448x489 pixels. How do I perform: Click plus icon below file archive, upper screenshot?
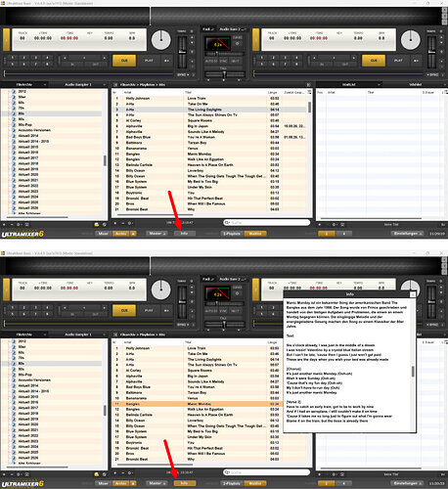(x=4, y=224)
